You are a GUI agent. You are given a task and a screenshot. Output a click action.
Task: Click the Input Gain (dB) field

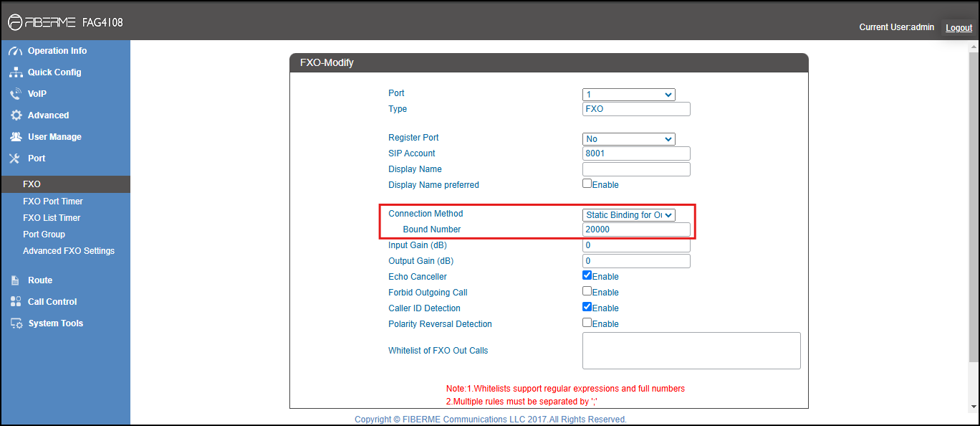tap(636, 245)
